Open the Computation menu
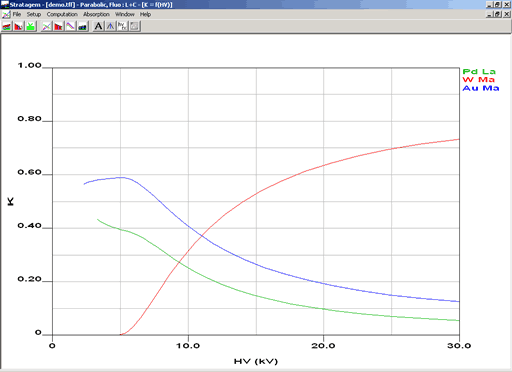This screenshot has height=372, width=512. click(x=62, y=14)
